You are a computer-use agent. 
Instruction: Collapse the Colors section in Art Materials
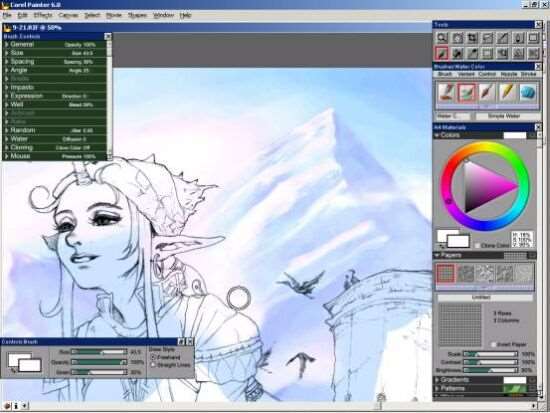click(437, 135)
